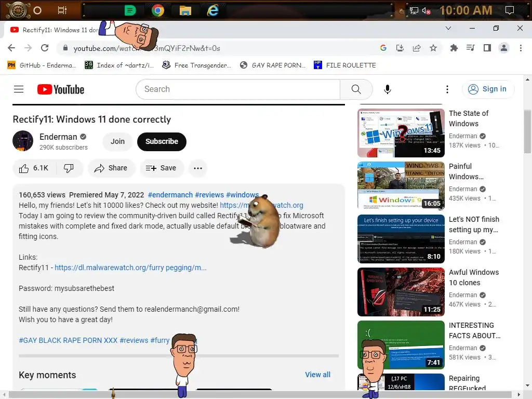Go to YouTube home via logo

coord(61,89)
